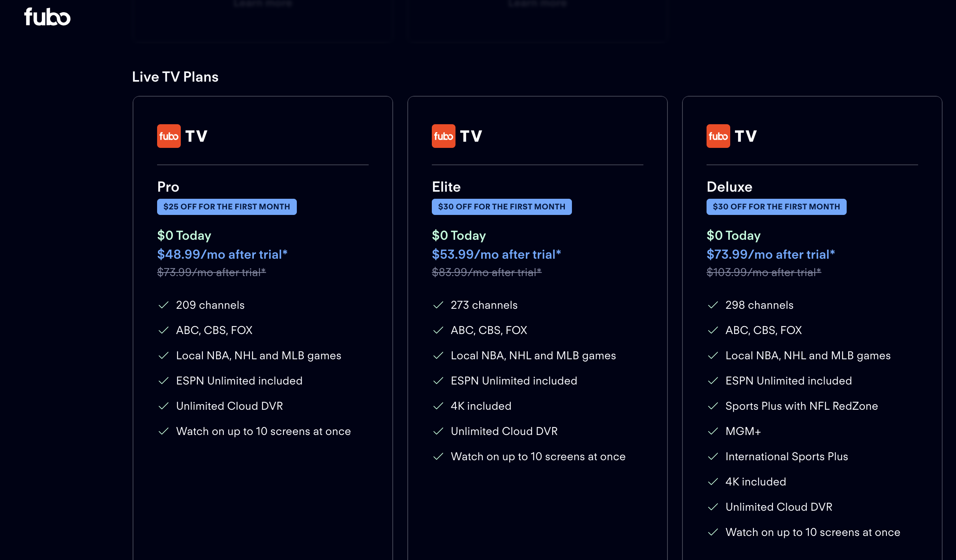Click the $25 off first month badge
Image resolution: width=956 pixels, height=560 pixels.
[227, 207]
